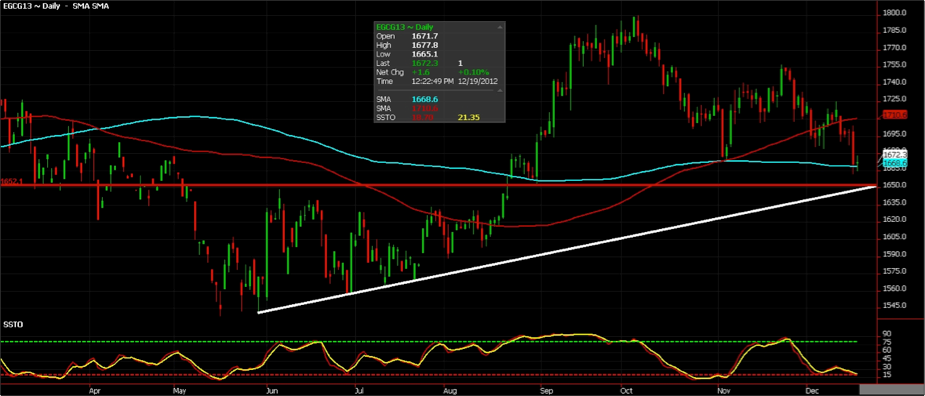Click the 1770.0 price axis label

click(x=895, y=48)
